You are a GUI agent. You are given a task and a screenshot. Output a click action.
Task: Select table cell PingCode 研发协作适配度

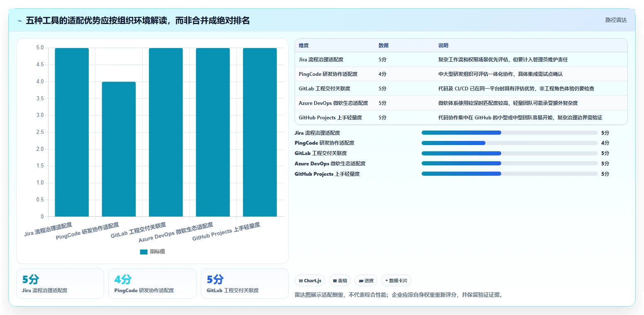[x=328, y=74]
